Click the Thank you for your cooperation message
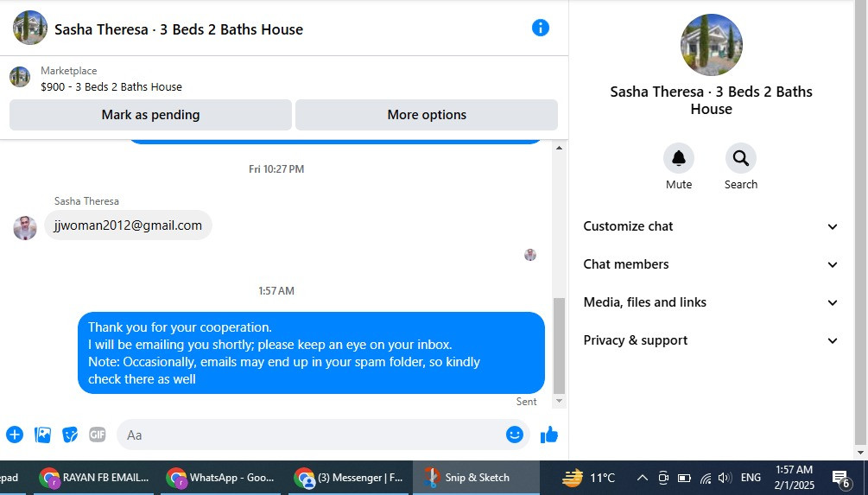The image size is (868, 495). click(x=311, y=352)
